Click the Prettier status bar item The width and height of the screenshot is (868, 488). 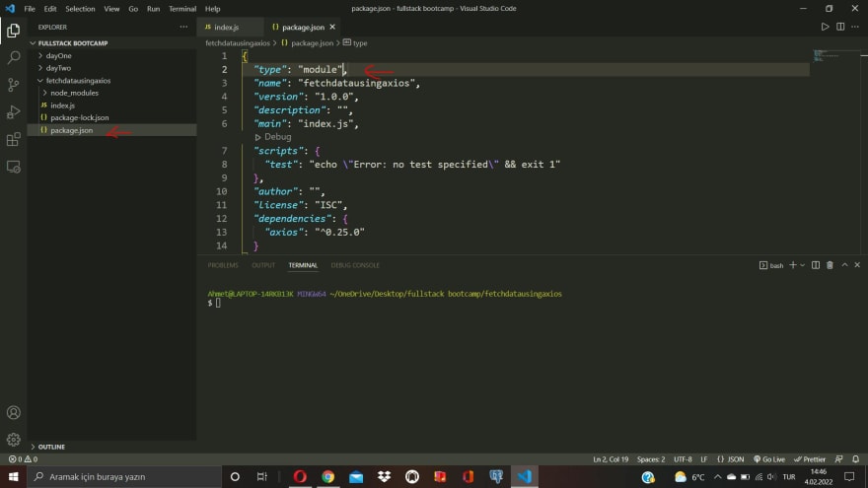pyautogui.click(x=810, y=459)
